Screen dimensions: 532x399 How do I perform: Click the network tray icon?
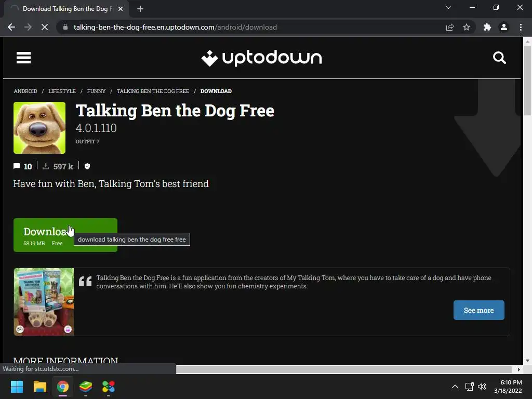(469, 387)
